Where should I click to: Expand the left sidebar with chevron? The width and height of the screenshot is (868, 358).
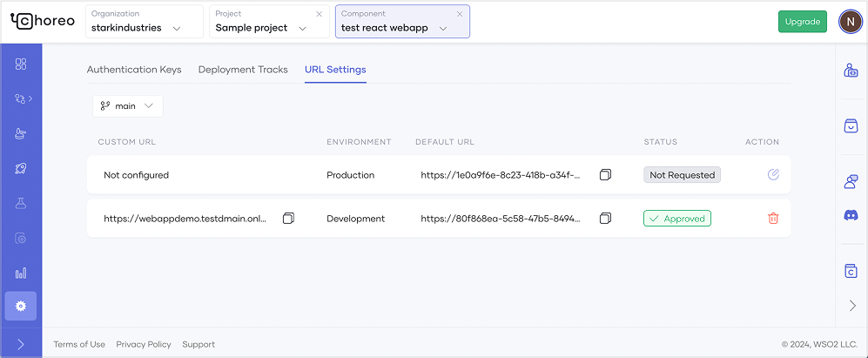[21, 344]
